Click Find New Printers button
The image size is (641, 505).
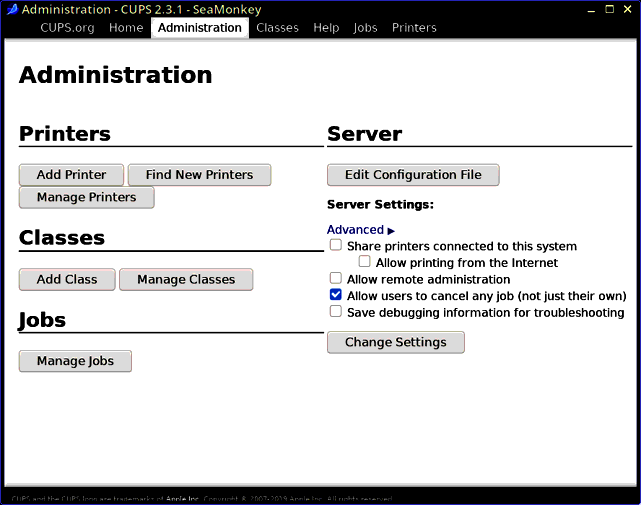click(x=199, y=175)
